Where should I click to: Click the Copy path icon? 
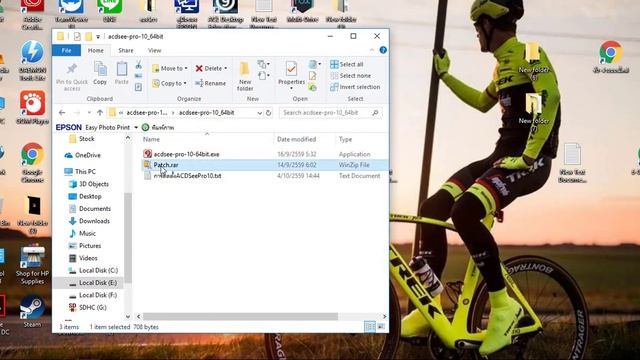(138, 76)
